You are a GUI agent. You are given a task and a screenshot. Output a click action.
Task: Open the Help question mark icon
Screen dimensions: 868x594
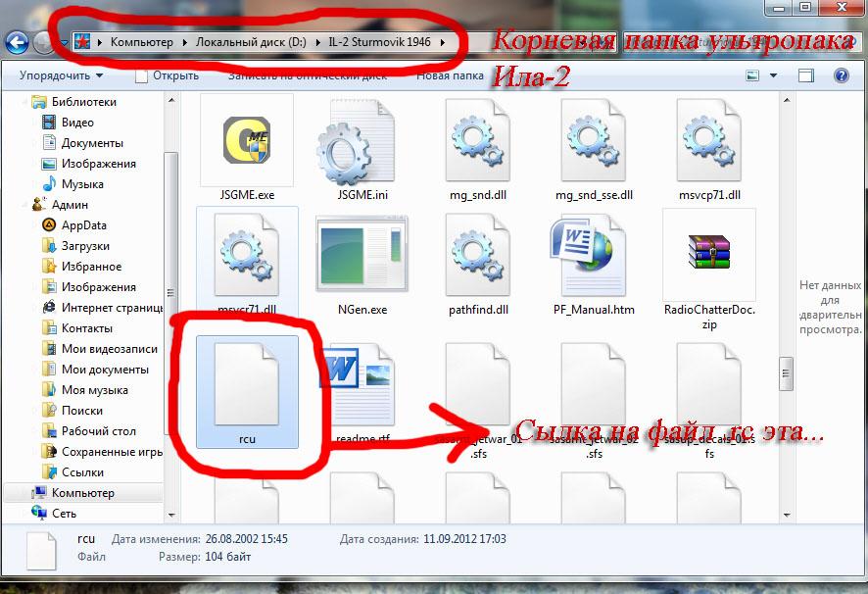pyautogui.click(x=841, y=75)
